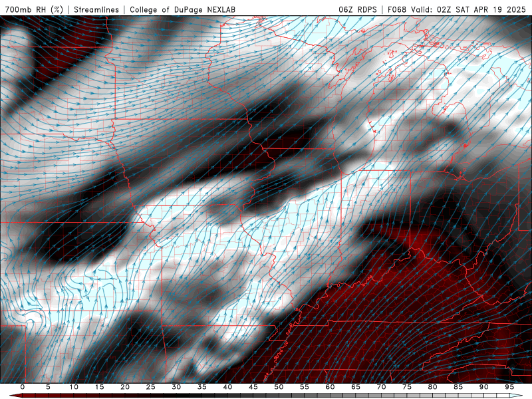532x399 pixels.
Task: Click the '60' label on the color scale
Action: 330,387
